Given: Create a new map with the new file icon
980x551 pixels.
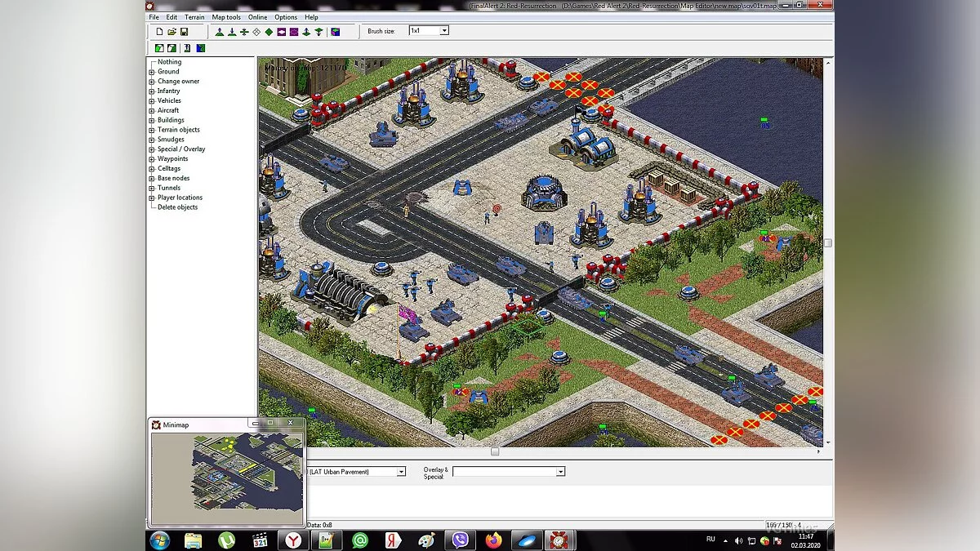Looking at the screenshot, I should (x=159, y=30).
